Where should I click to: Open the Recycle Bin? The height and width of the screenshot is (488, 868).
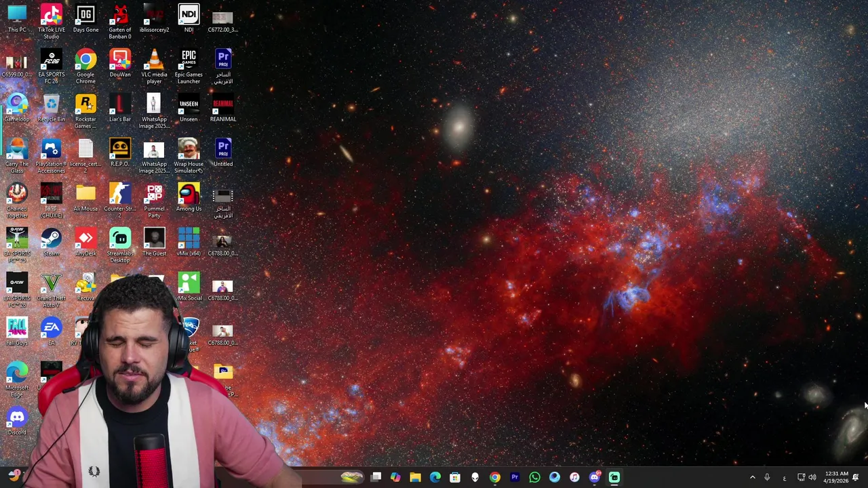click(x=52, y=108)
